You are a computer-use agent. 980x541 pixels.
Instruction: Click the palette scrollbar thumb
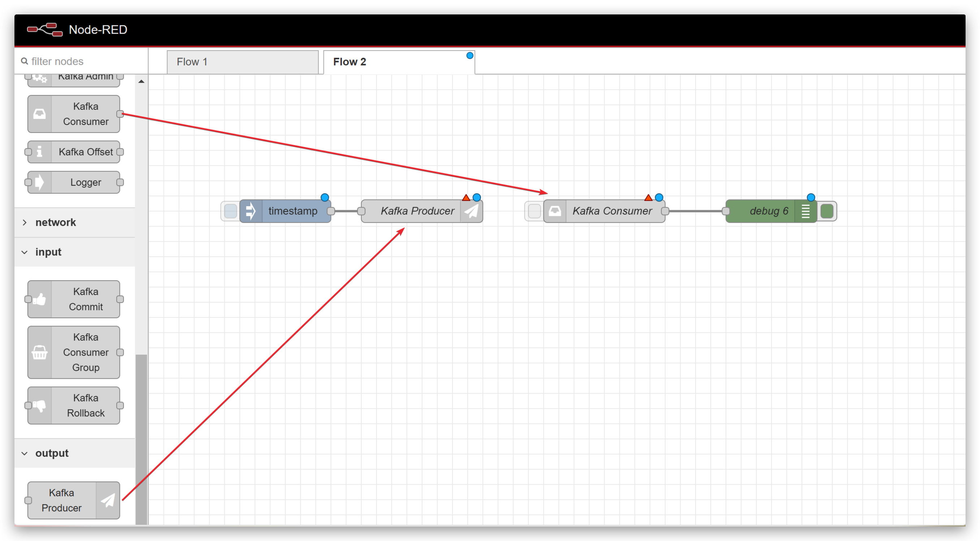(x=141, y=440)
